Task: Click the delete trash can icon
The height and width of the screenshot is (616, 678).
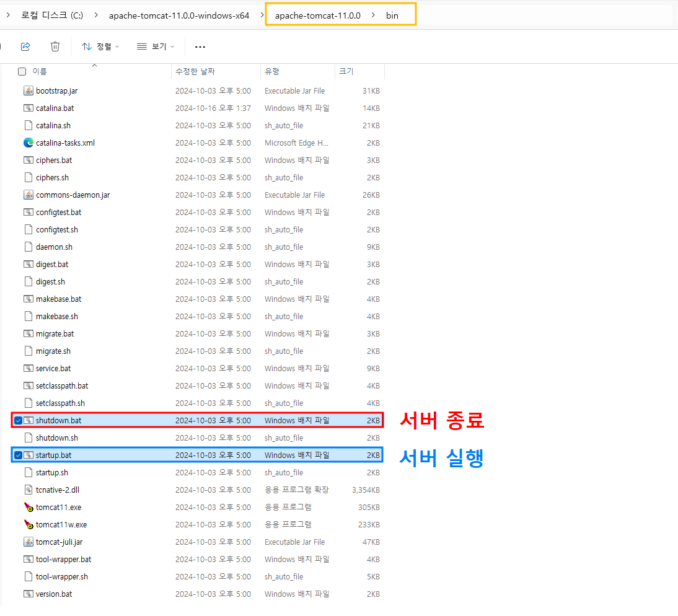Action: point(55,46)
